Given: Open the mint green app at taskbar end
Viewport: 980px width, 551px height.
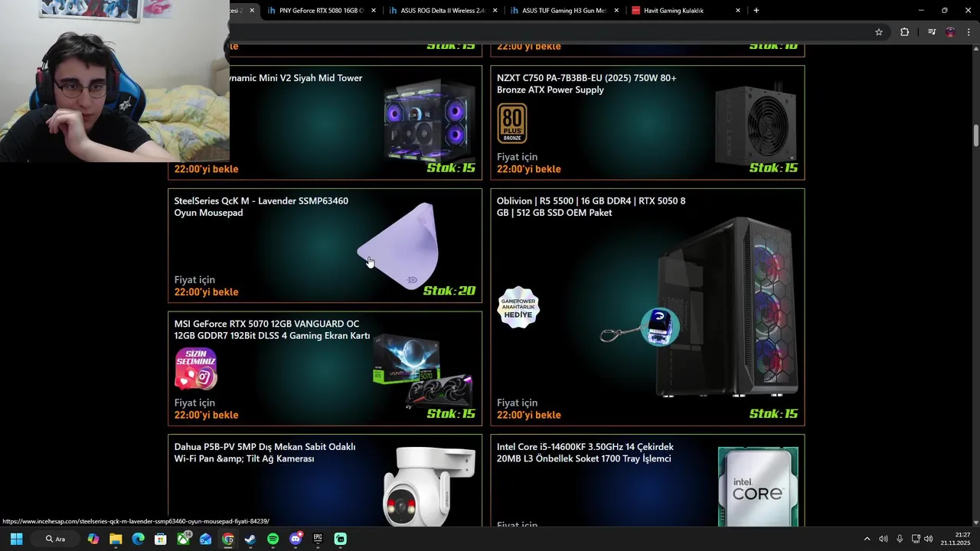Looking at the screenshot, I should pos(341,539).
